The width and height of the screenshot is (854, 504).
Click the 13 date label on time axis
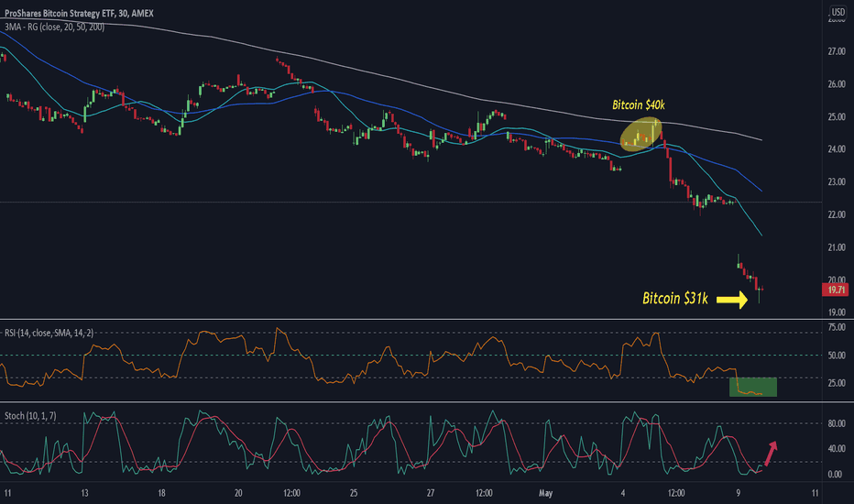coord(84,493)
